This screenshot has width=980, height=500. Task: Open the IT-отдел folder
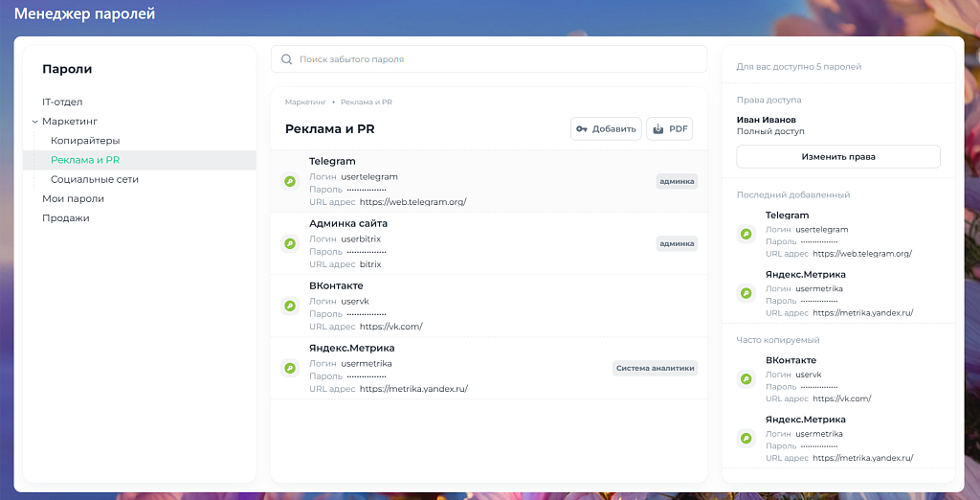pyautogui.click(x=62, y=102)
